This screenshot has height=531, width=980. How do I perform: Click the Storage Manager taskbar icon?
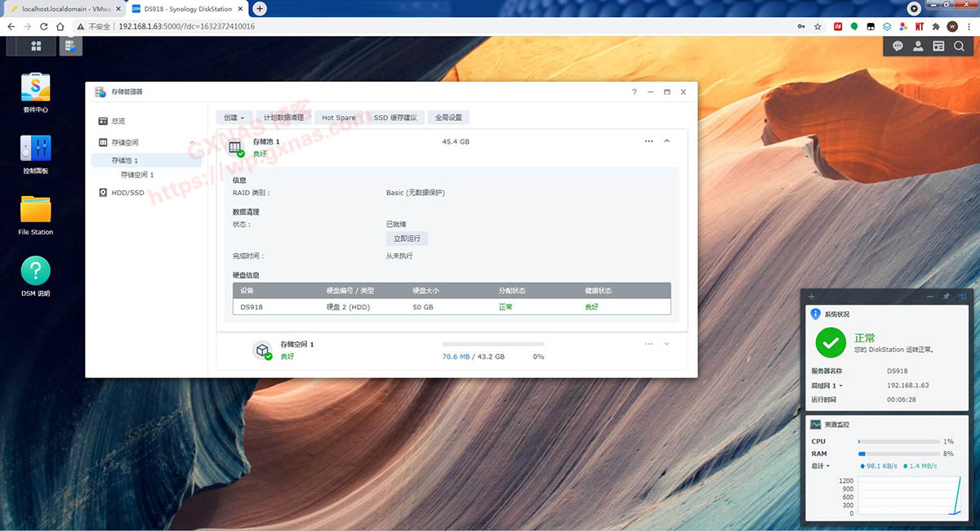[x=70, y=46]
